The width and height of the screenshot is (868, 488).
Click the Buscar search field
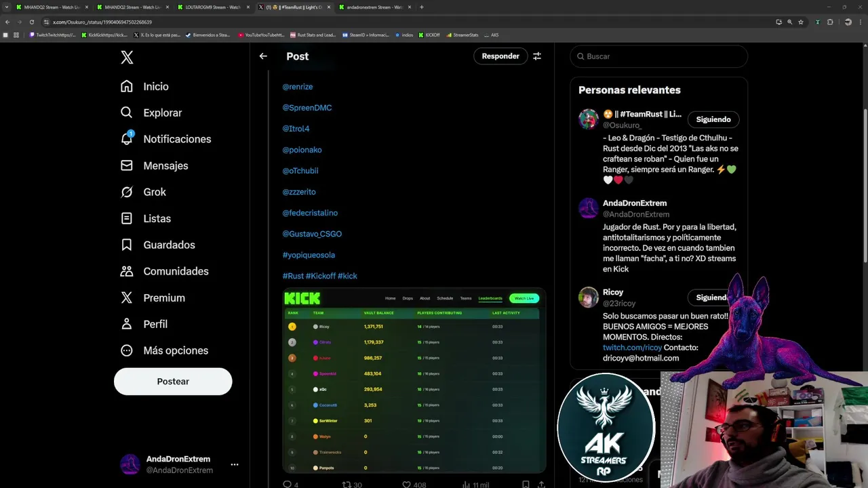click(x=658, y=56)
